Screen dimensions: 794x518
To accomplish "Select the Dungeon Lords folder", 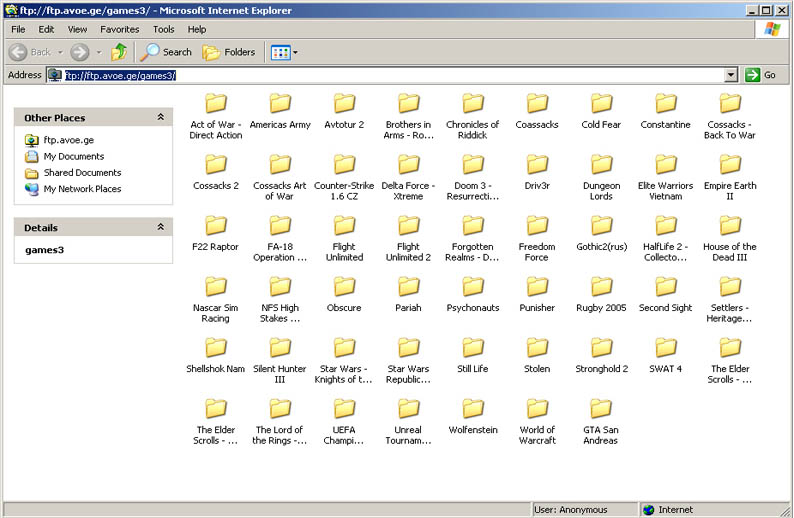I will (601, 177).
